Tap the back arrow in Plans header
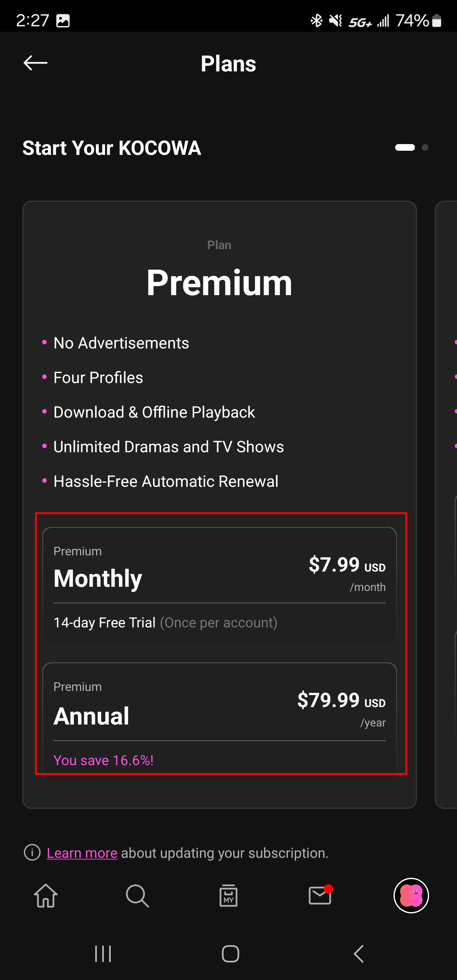The image size is (457, 980). point(36,63)
